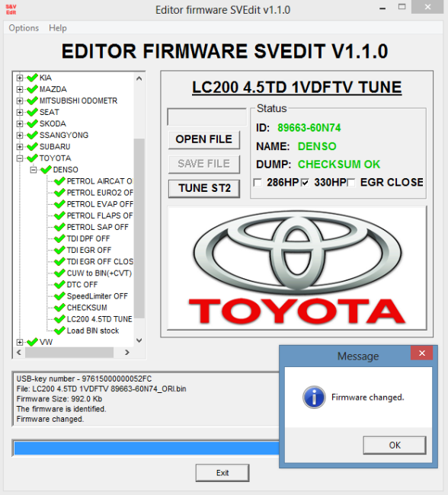Expand the VW tree node
This screenshot has height=495, width=448.
point(20,342)
